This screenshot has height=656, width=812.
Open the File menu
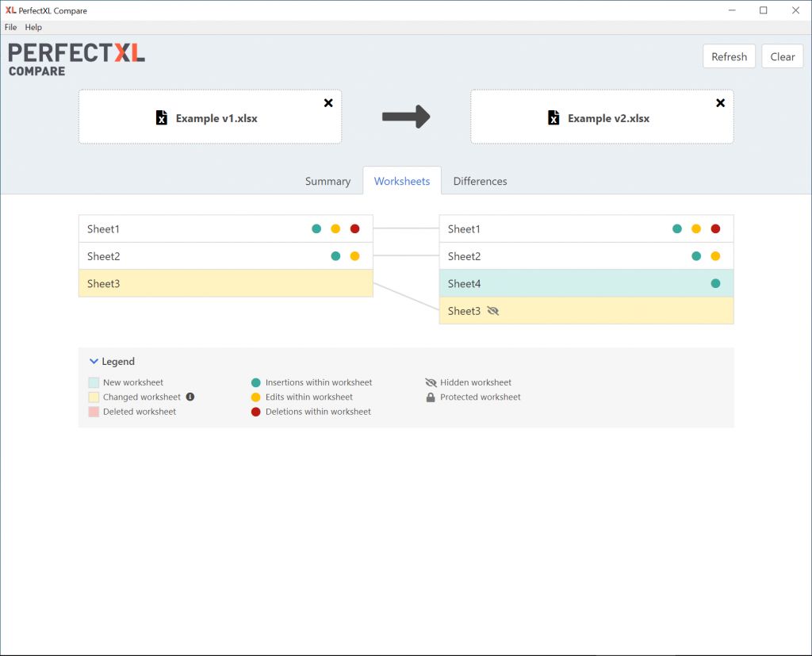pos(10,27)
